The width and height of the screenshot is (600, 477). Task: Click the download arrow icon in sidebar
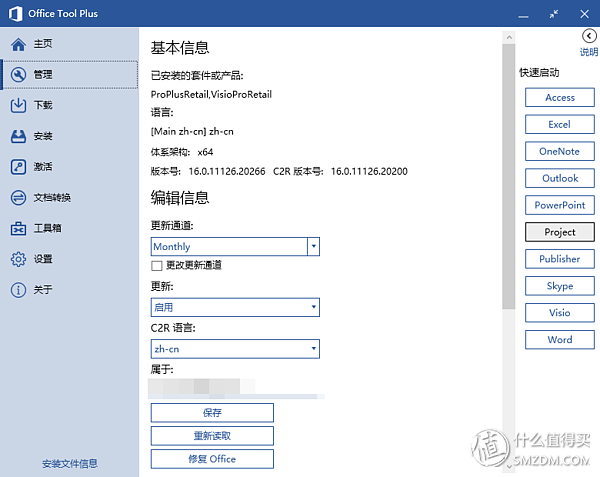pos(18,105)
